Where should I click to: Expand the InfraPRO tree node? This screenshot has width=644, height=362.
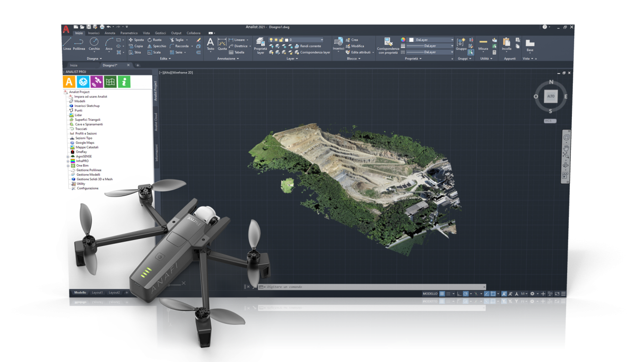68,161
